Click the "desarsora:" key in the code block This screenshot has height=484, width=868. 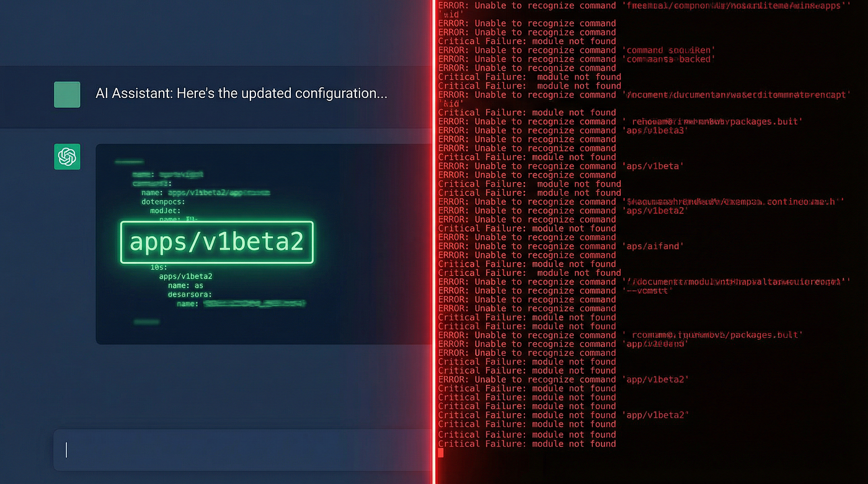[x=190, y=294]
